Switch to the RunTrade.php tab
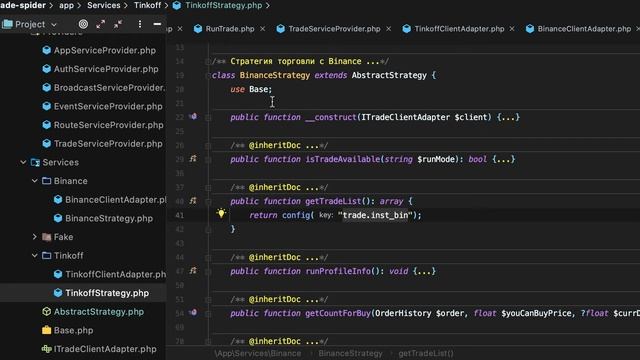Image resolution: width=640 pixels, height=360 pixels. [230, 29]
